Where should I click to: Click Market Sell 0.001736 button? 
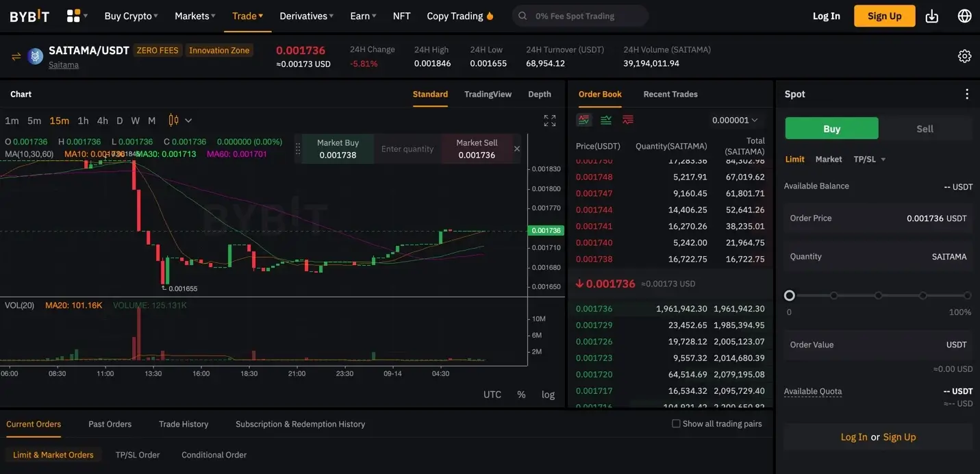(477, 149)
